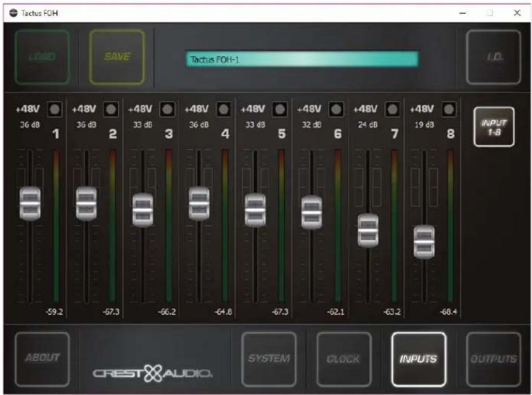Viewport: 532px width, 395px height.
Task: Minimize the Tactus FOH window
Action: (x=463, y=13)
